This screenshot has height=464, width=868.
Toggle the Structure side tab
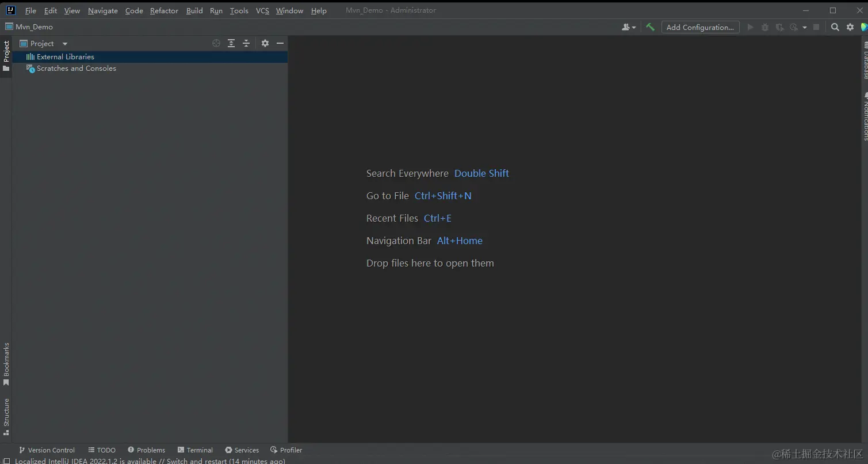click(x=6, y=417)
